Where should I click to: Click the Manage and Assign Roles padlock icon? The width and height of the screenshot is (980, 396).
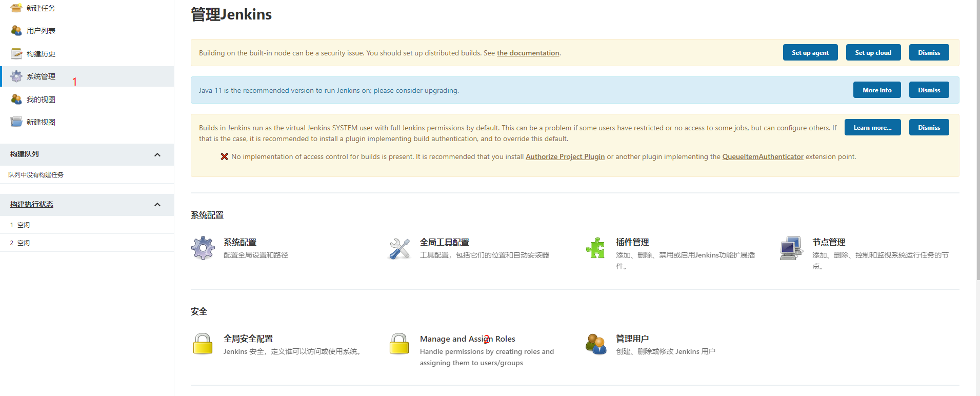pyautogui.click(x=399, y=344)
